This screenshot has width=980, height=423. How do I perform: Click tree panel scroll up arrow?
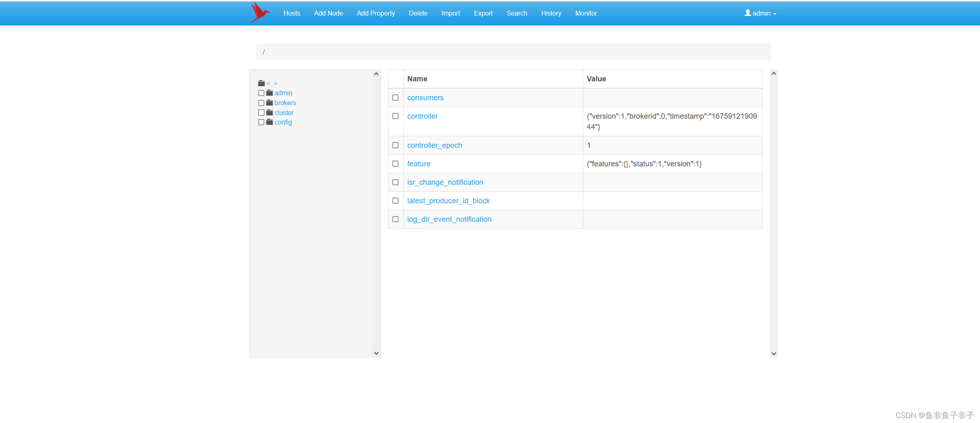pos(376,74)
